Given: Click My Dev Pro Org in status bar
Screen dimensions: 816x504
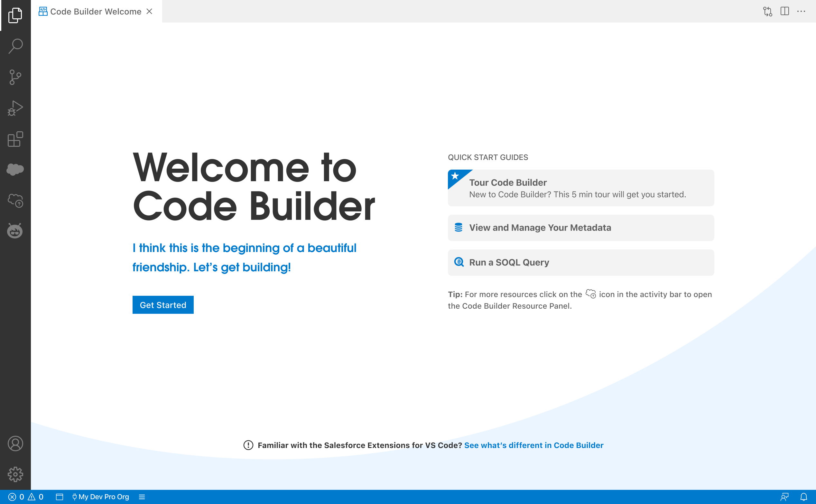Looking at the screenshot, I should point(101,497).
